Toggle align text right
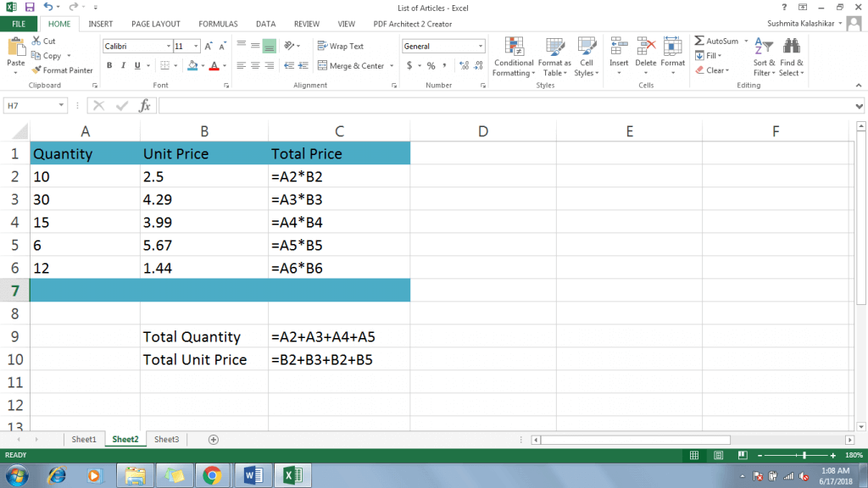Viewport: 868px width, 488px height. click(x=269, y=66)
